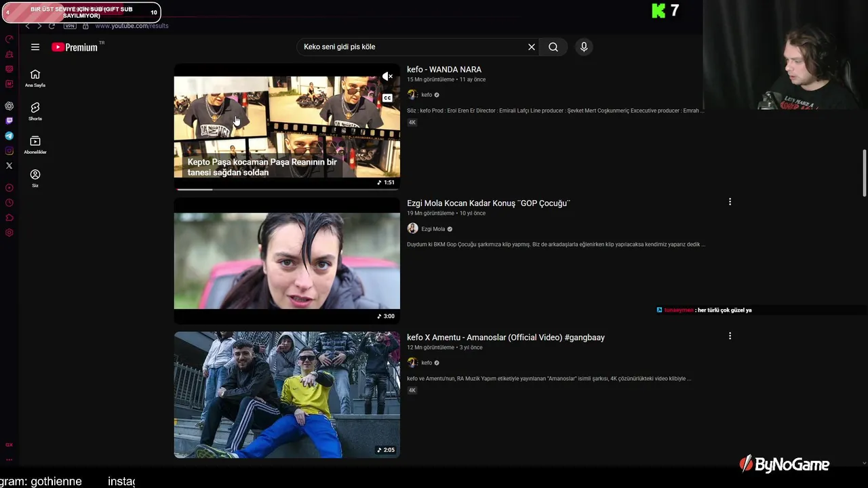Open ChatGPT from the browser sidebar
This screenshot has width=868, height=488.
(9, 106)
